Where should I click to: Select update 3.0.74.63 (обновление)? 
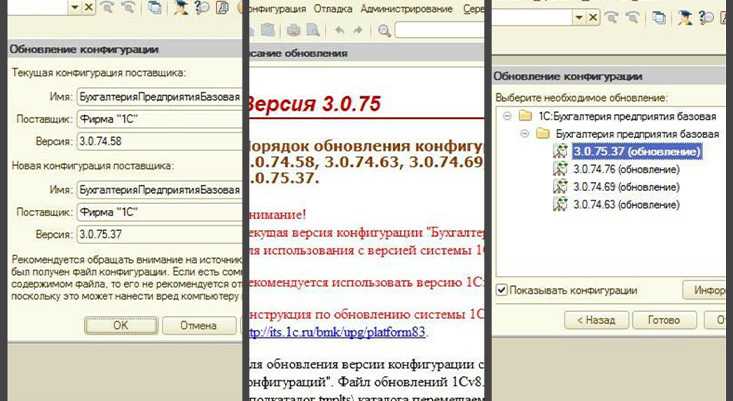coord(626,205)
